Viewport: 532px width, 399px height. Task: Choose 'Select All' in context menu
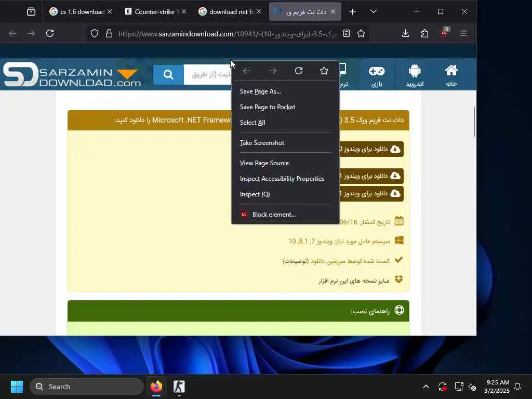[285, 123]
